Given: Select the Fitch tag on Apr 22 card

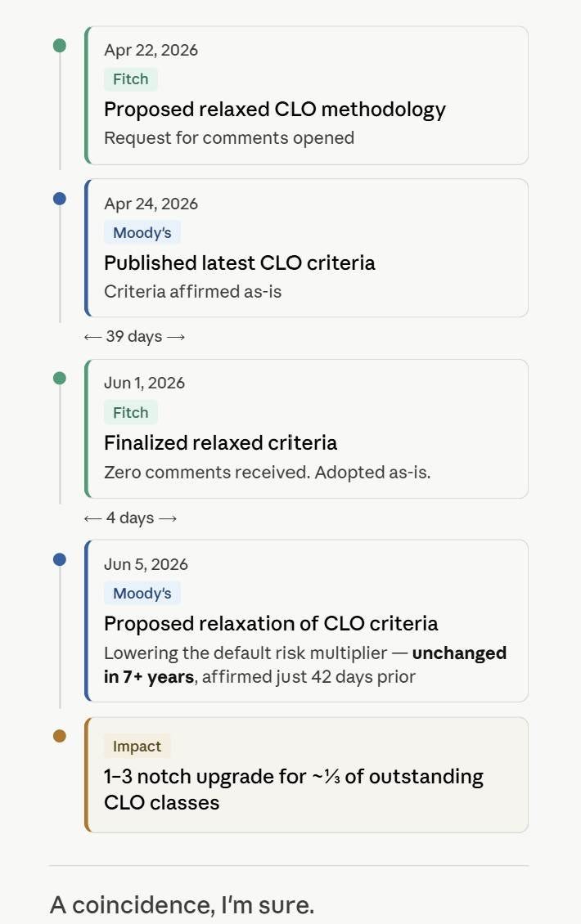Looking at the screenshot, I should (131, 79).
